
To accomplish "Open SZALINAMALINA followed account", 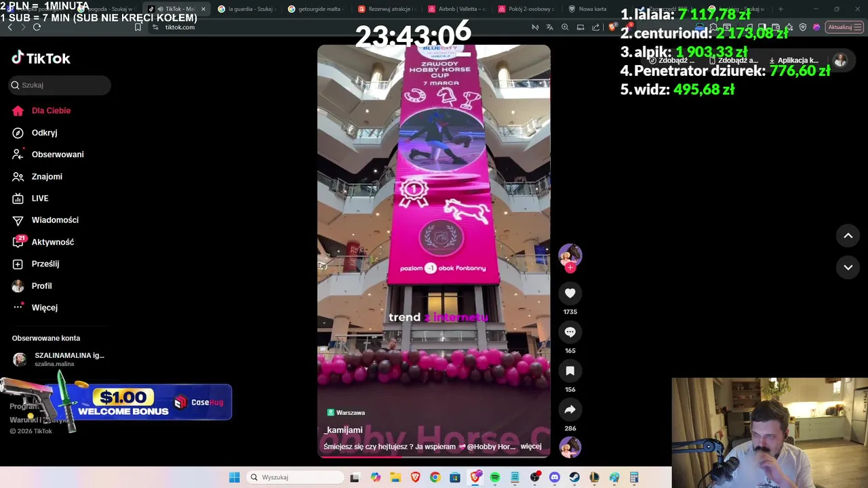I will click(x=60, y=359).
